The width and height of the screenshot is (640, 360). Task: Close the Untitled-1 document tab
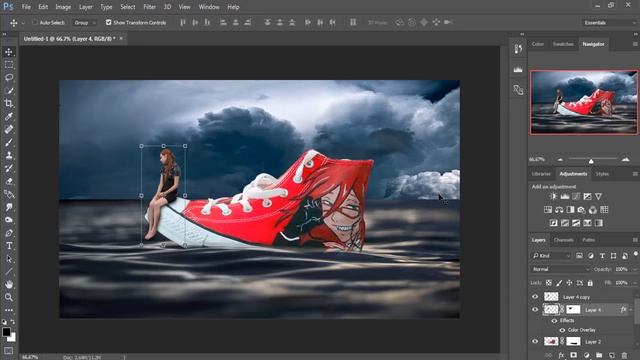(x=121, y=38)
